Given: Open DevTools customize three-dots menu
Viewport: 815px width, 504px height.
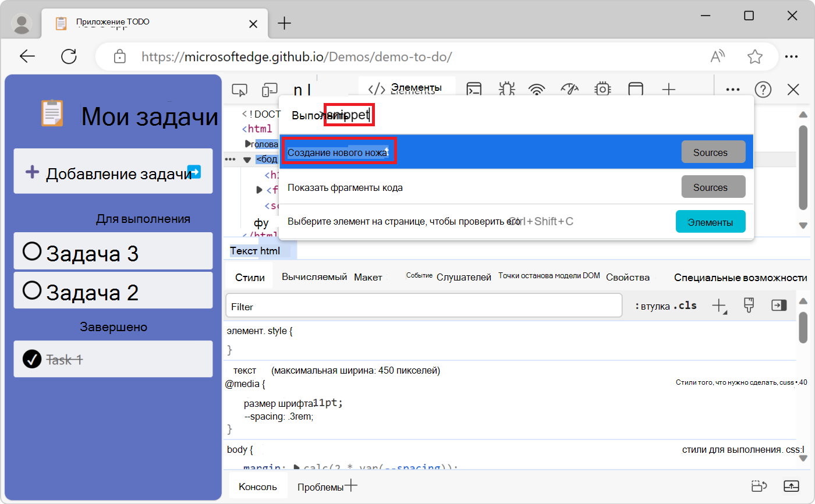Looking at the screenshot, I should coord(732,90).
